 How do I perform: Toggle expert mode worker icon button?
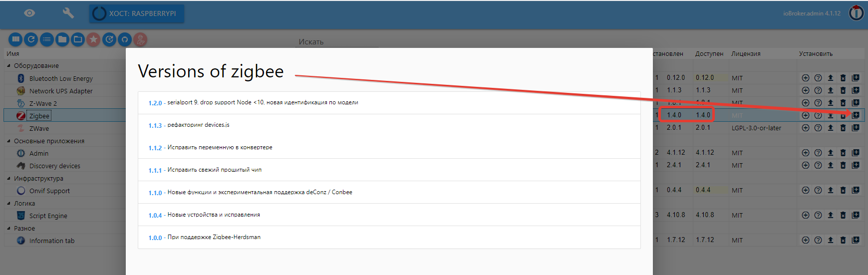click(x=140, y=39)
